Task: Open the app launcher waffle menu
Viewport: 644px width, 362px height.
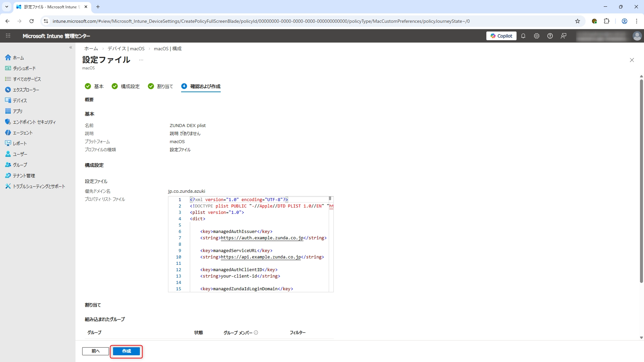Action: coord(8,36)
